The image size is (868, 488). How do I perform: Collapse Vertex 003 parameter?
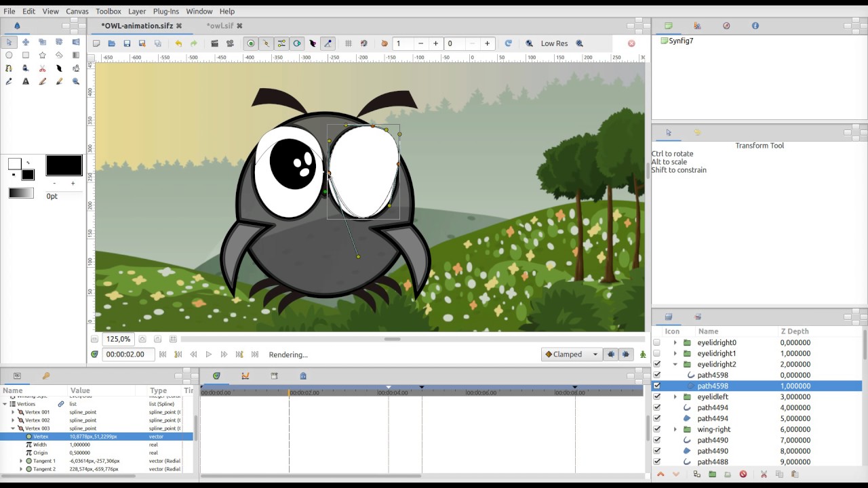[x=13, y=428]
